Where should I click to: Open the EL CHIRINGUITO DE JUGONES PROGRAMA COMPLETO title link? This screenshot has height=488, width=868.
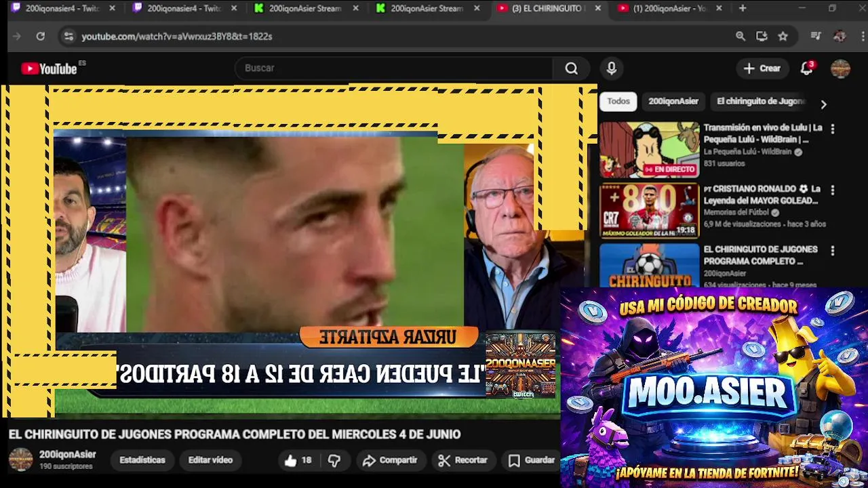pyautogui.click(x=760, y=256)
